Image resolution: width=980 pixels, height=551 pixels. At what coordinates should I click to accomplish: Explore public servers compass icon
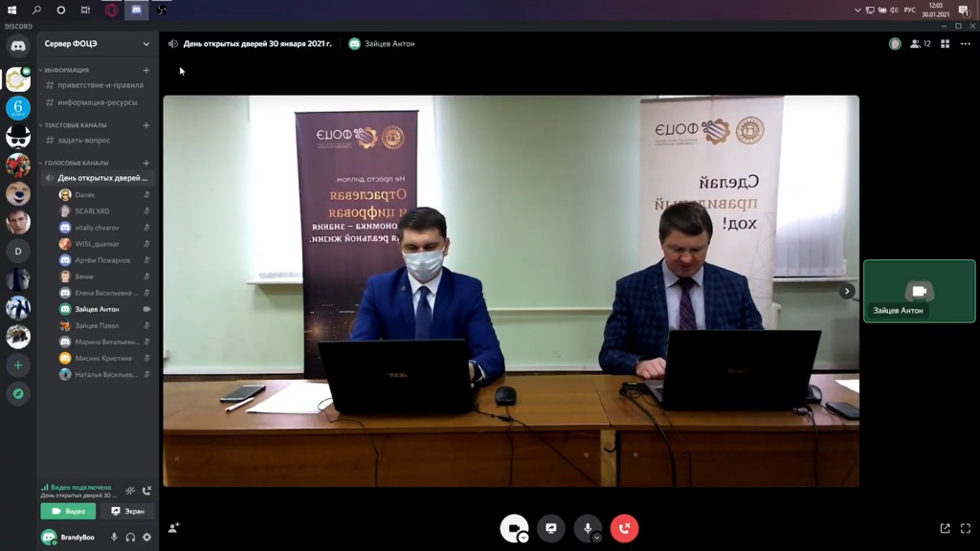(x=18, y=393)
